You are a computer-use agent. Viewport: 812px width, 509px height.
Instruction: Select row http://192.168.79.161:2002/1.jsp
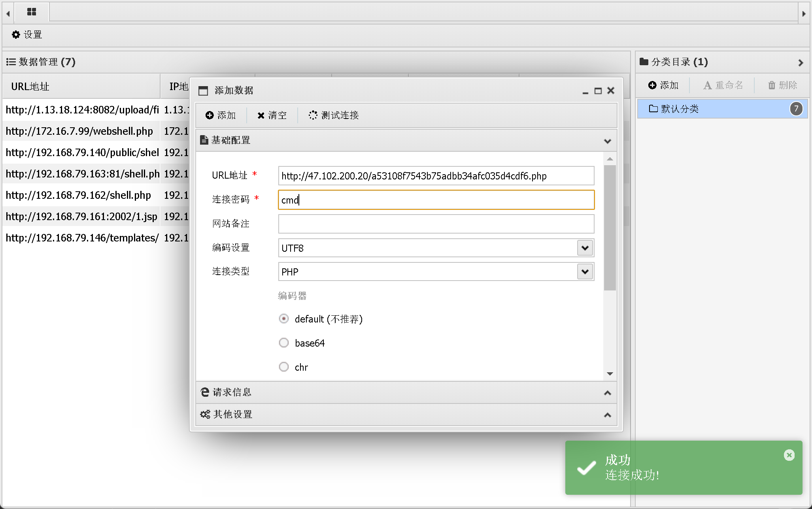click(x=82, y=217)
